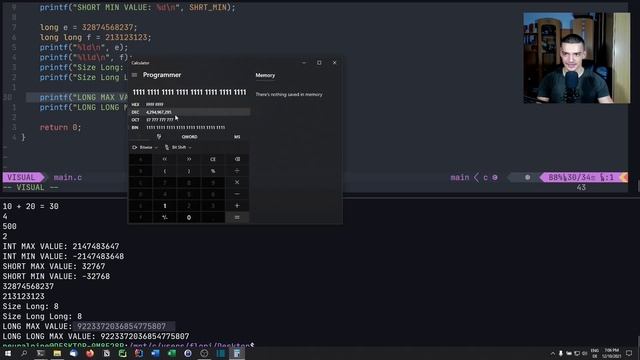Viewport: 640px width, 360px height.
Task: Show hidden system tray icons chevron
Action: coord(553,353)
